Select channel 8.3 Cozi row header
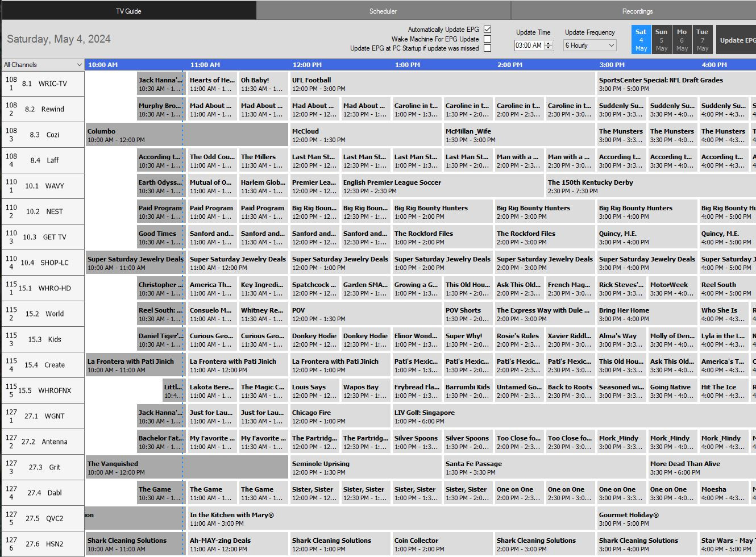This screenshot has width=756, height=557. 43,135
